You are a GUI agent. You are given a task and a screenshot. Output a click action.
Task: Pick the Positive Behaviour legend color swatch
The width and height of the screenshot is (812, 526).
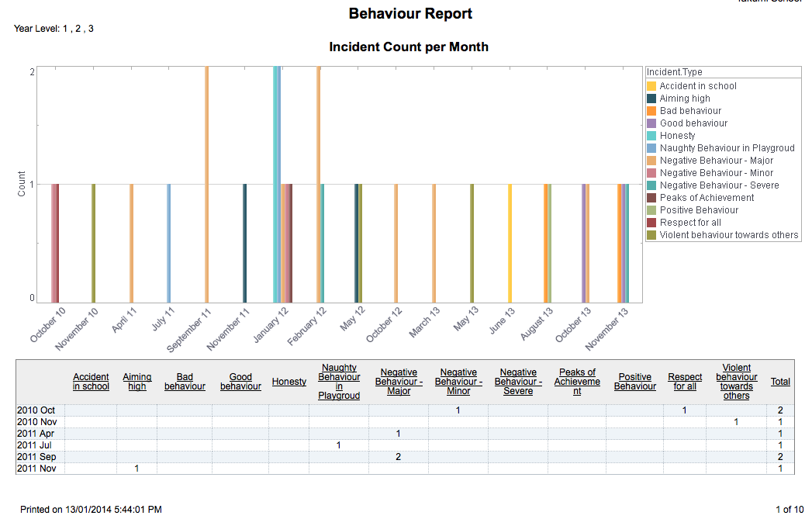pyautogui.click(x=651, y=210)
